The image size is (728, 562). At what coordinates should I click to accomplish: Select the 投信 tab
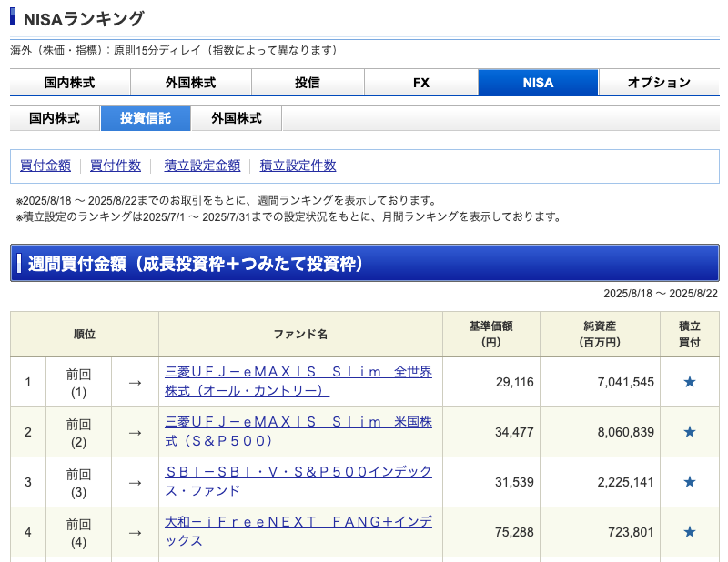(x=308, y=83)
